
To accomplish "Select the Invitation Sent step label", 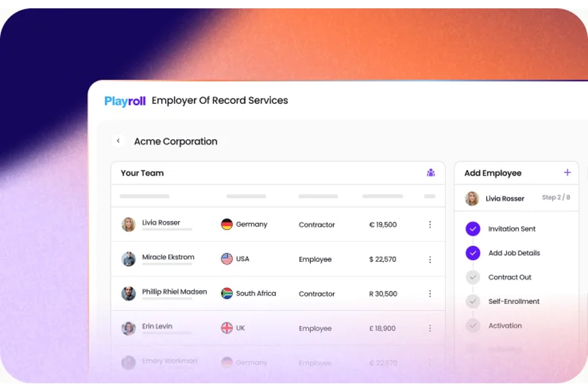I will tap(512, 229).
